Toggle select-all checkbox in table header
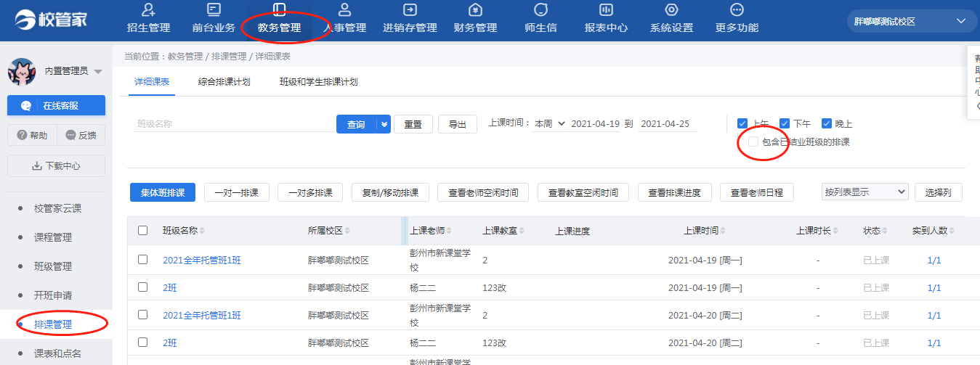980x365 pixels. tap(143, 231)
